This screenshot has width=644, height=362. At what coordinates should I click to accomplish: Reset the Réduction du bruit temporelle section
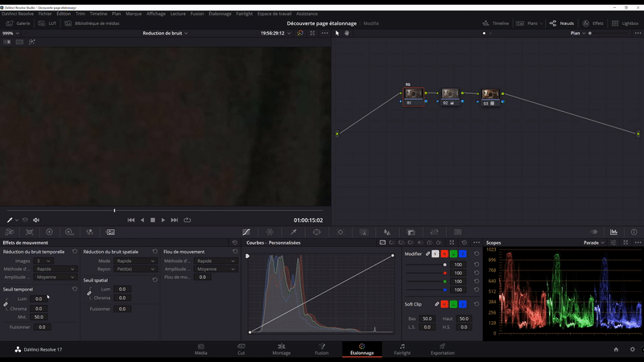[74, 252]
